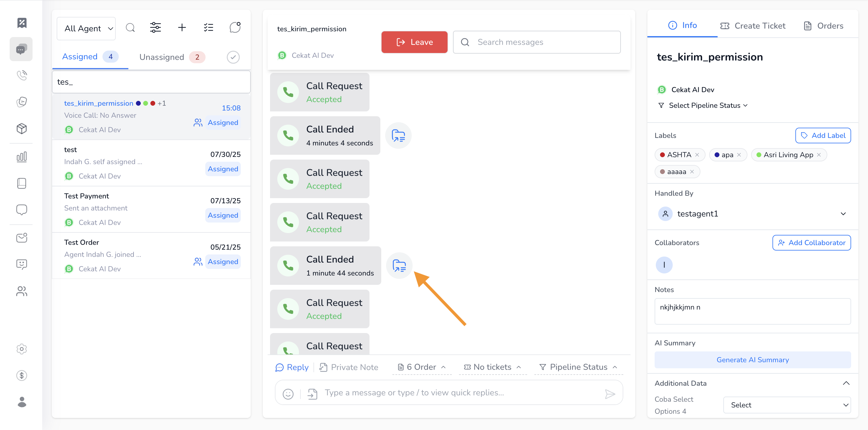Collapse the Additional Data section
The height and width of the screenshot is (430, 868).
pyautogui.click(x=846, y=383)
